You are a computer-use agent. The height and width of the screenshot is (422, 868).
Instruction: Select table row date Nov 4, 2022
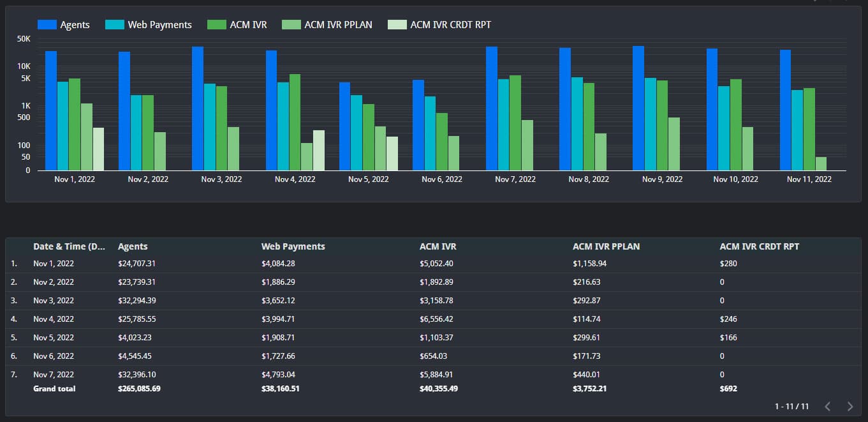[x=54, y=319]
